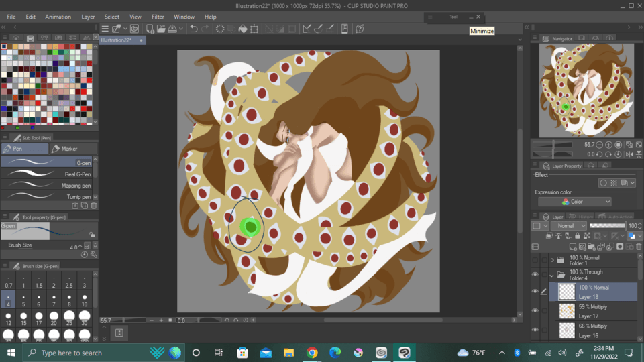Click the smartphone connect toolbar icon
644x362 pixels.
pos(345,29)
